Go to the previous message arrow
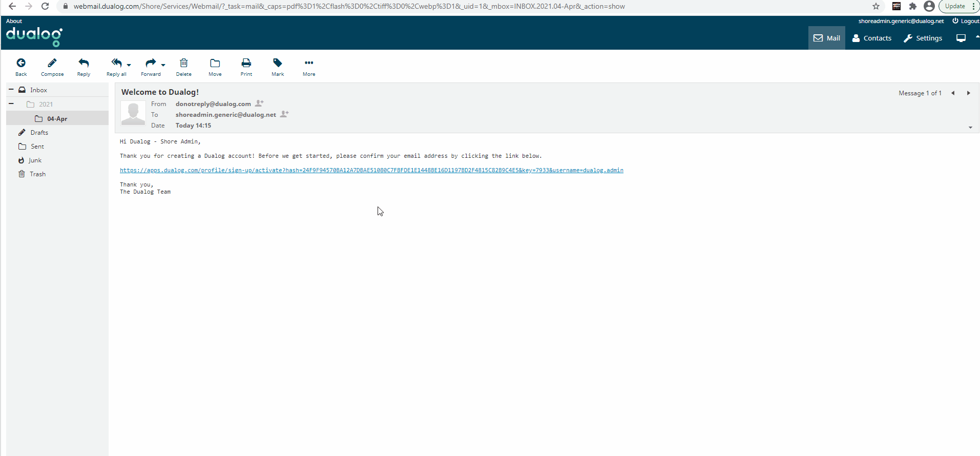 pos(953,93)
